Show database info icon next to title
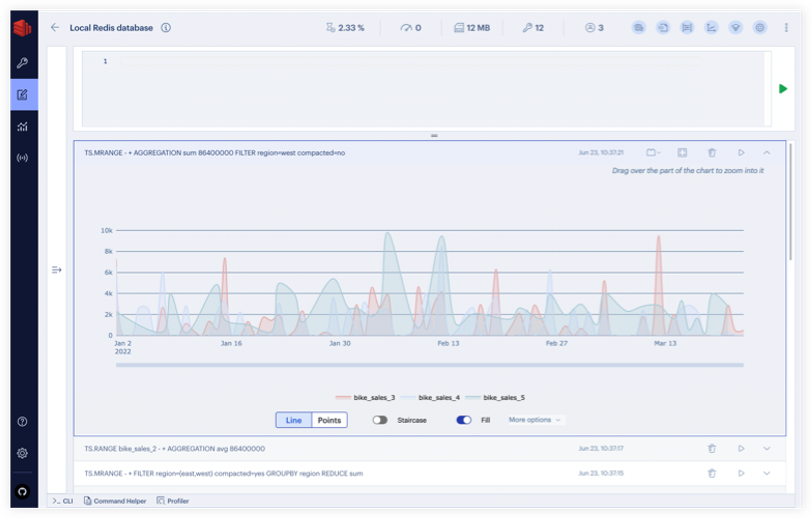The image size is (812, 518). [166, 28]
